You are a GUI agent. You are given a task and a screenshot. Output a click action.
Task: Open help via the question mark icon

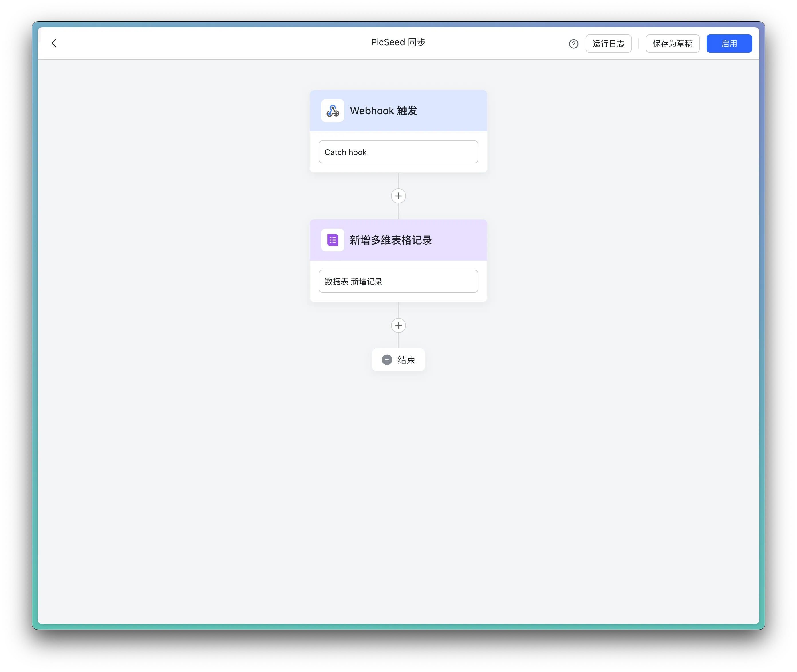[x=573, y=44]
